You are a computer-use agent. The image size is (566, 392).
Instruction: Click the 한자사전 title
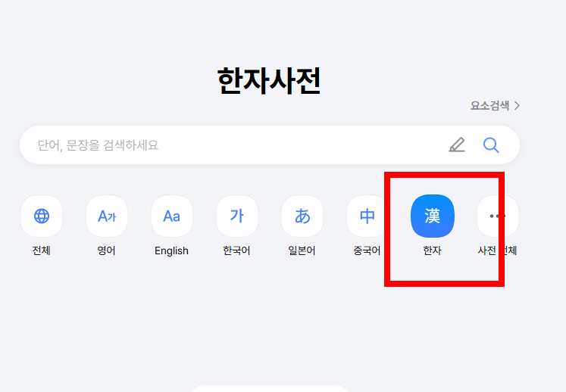269,81
